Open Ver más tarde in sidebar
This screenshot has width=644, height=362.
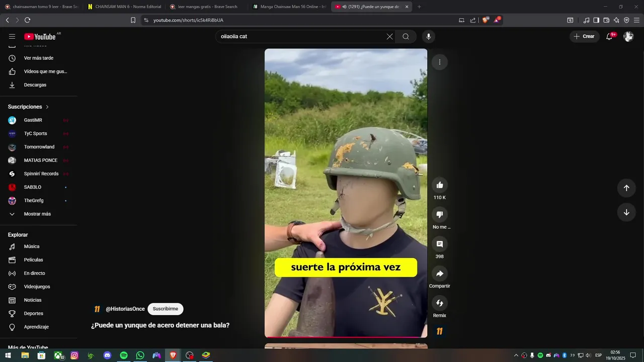(x=39, y=58)
